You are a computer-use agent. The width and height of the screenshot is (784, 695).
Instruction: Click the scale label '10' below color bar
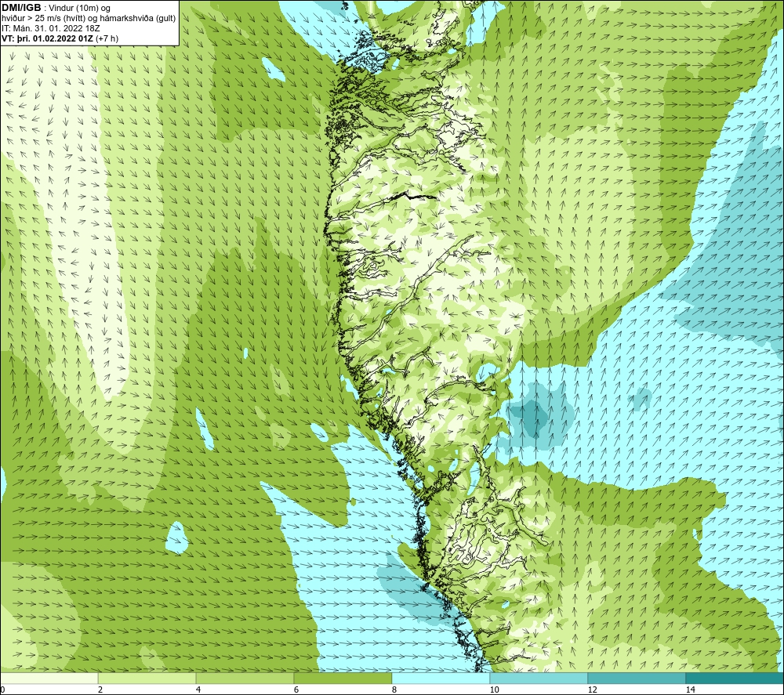[494, 690]
